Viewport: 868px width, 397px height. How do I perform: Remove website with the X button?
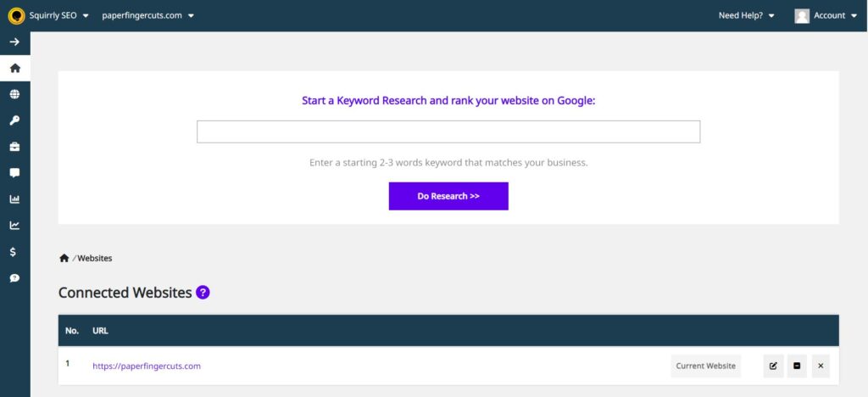tap(821, 366)
